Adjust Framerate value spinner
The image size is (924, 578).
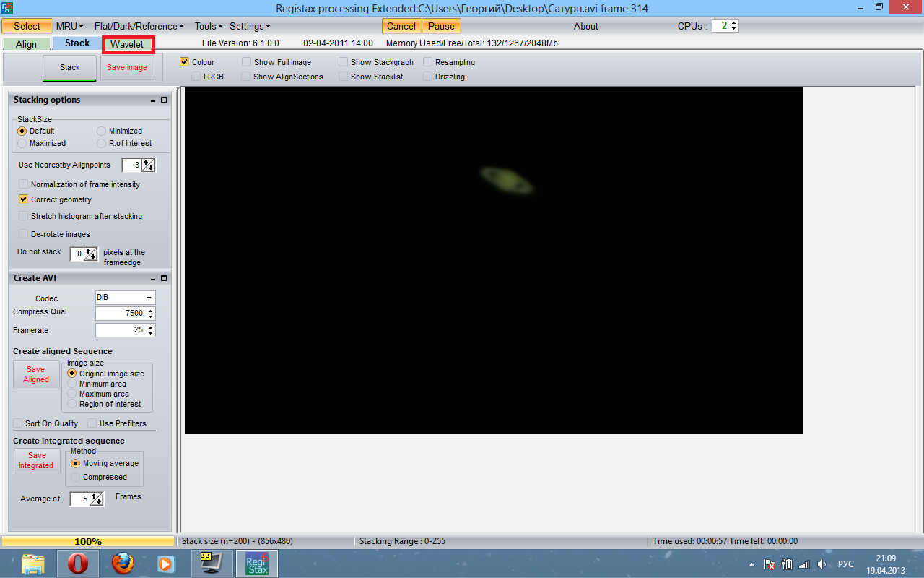point(150,330)
